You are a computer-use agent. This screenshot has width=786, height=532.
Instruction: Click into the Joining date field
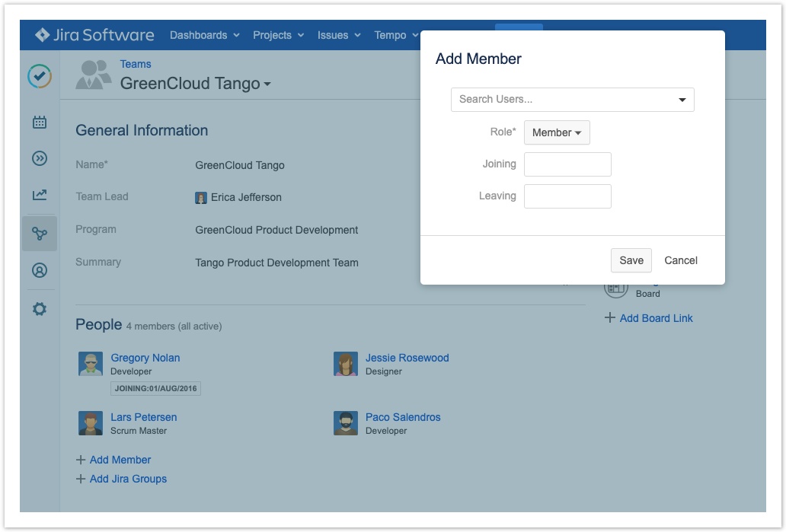[567, 164]
